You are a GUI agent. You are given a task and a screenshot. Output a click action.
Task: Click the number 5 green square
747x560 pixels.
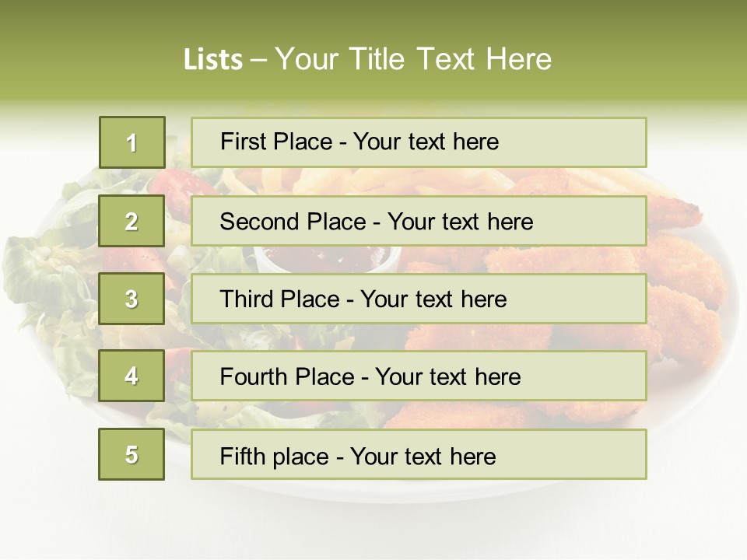[132, 454]
